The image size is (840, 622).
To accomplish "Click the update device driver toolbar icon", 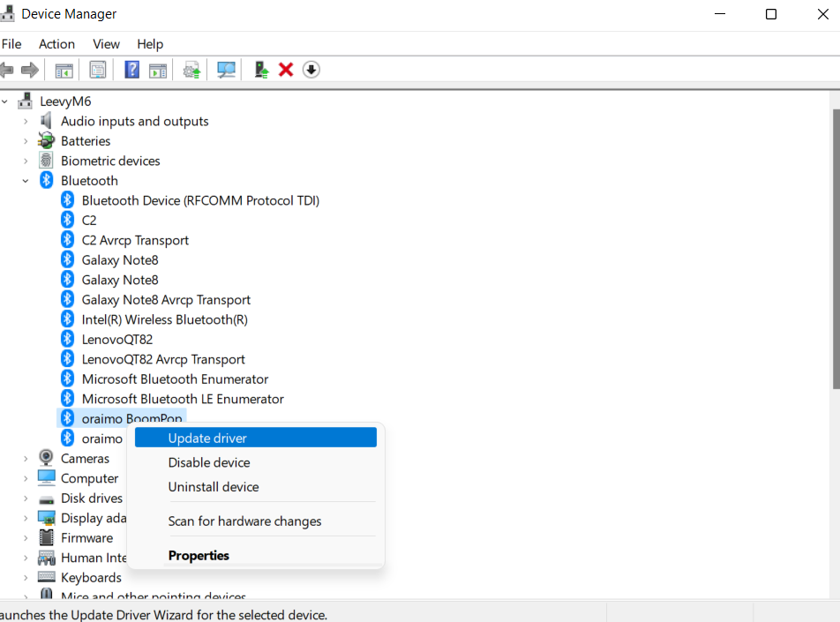I will [261, 70].
